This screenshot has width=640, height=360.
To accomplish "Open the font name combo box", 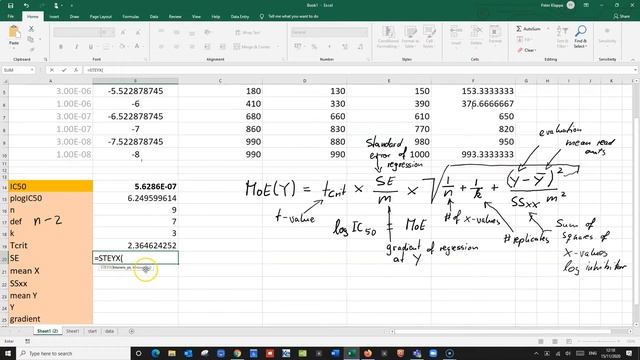I will point(76,32).
